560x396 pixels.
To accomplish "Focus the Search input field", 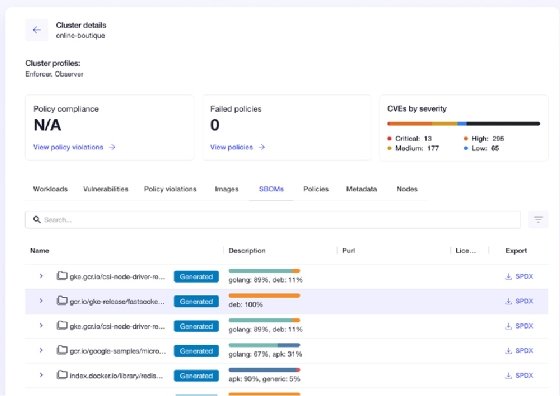I will [273, 220].
